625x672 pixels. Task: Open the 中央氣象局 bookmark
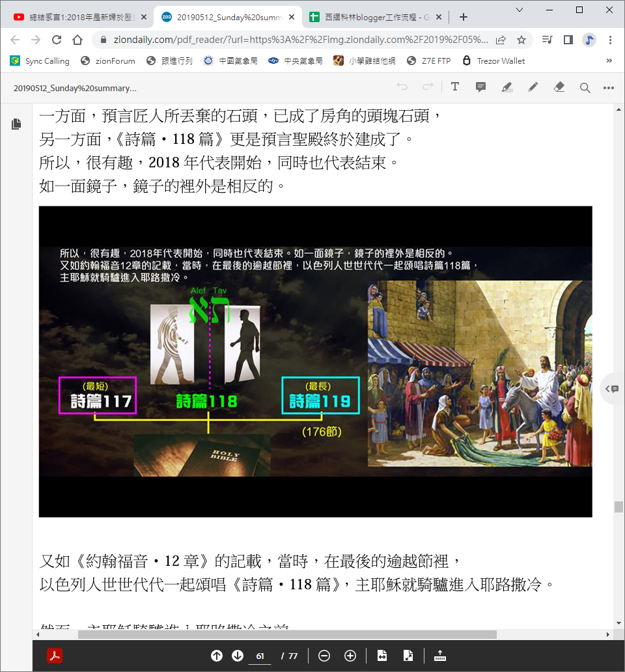coord(296,61)
